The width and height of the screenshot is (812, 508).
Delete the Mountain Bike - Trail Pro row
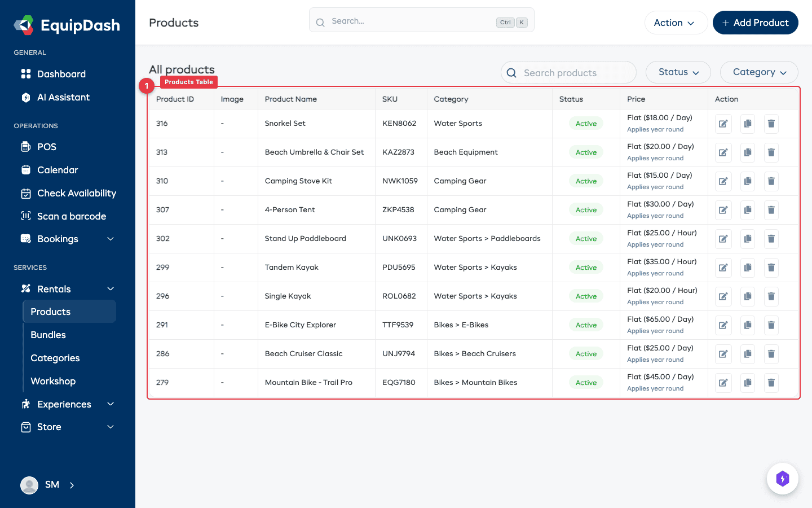[771, 383]
